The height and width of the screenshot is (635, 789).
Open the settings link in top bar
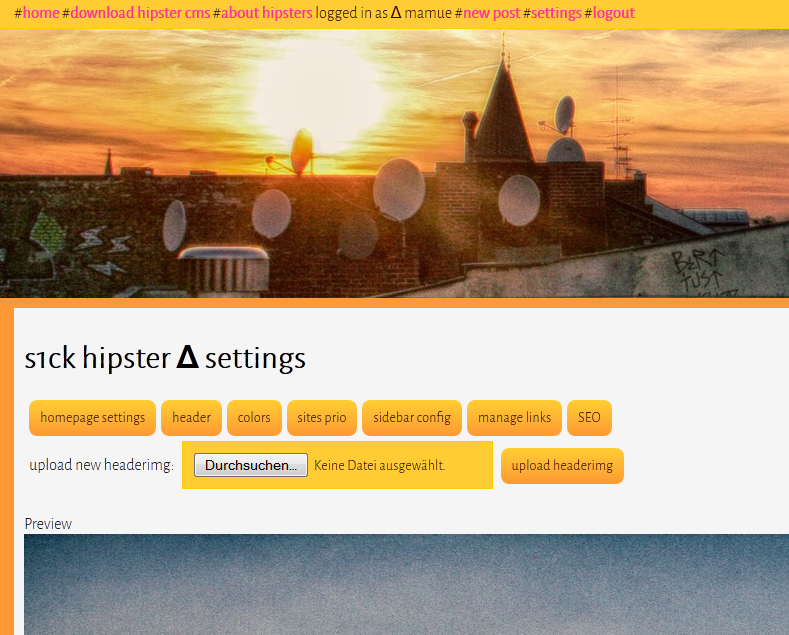click(556, 13)
